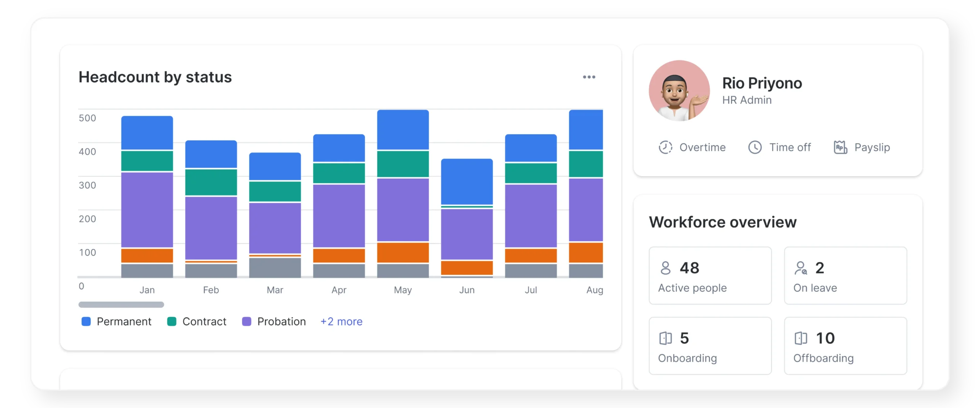This screenshot has height=408, width=980.
Task: Click the blue Permanent segment of May bar
Action: click(x=403, y=130)
